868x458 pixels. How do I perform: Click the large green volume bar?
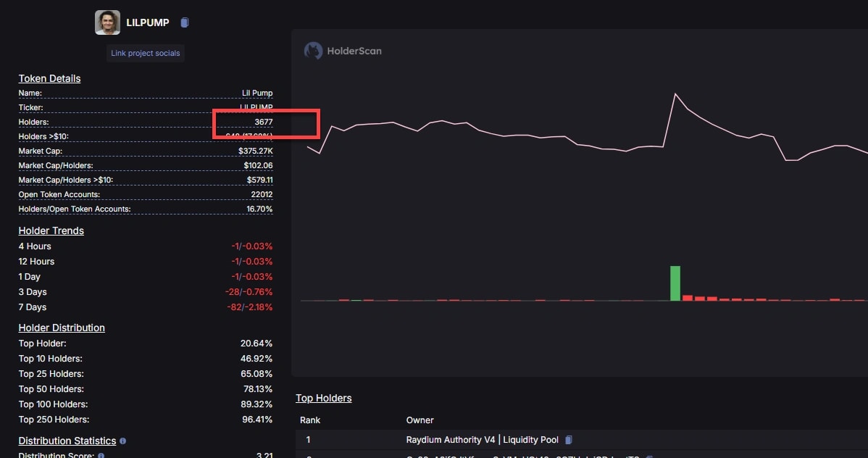[x=675, y=283]
